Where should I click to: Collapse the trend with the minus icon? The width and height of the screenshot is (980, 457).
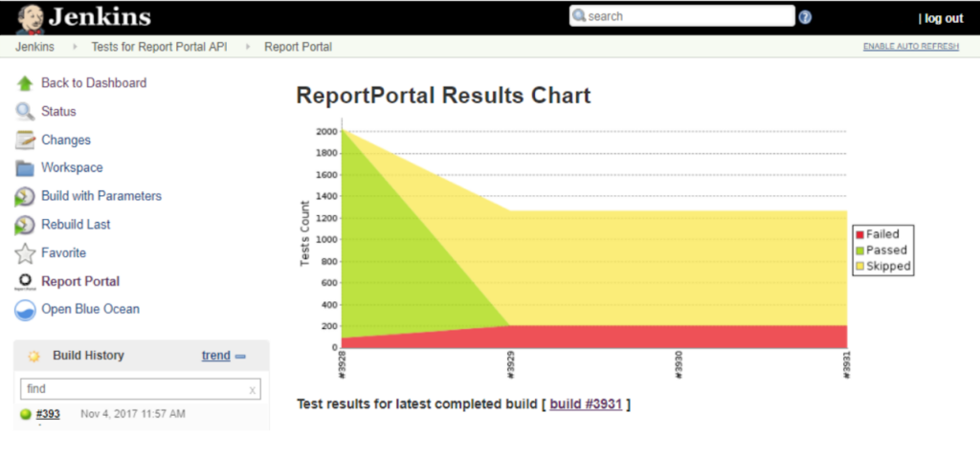tap(240, 357)
